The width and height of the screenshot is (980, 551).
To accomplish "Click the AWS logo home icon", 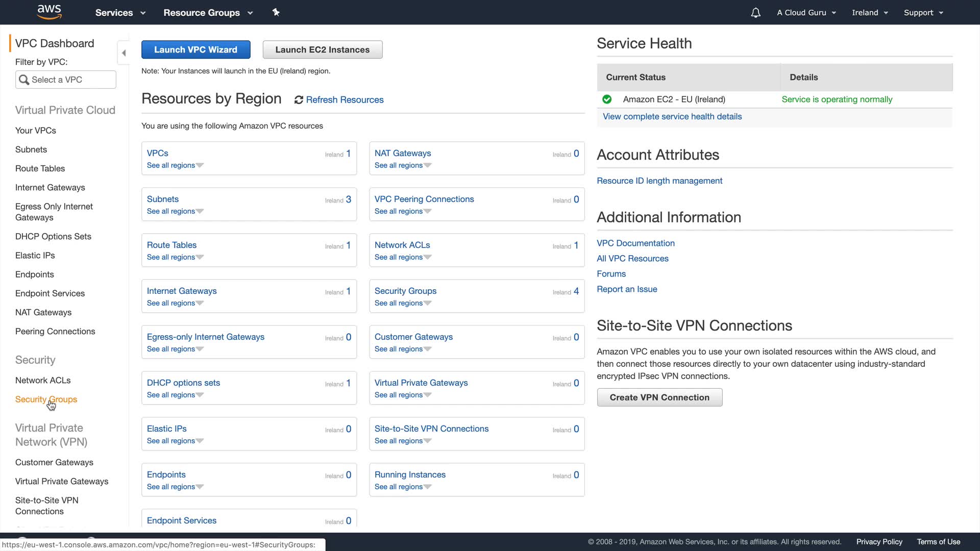I will tap(50, 12).
